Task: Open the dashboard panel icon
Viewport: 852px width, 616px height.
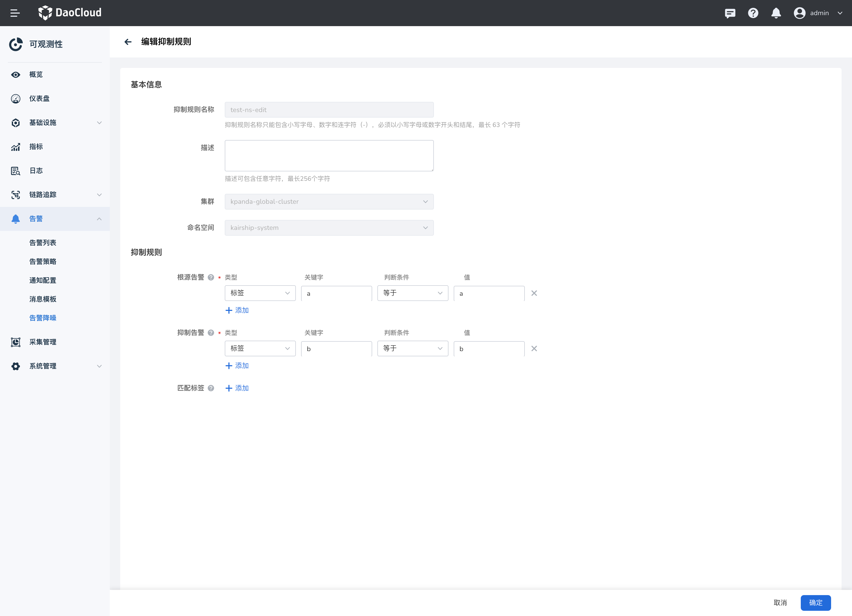Action: click(16, 98)
